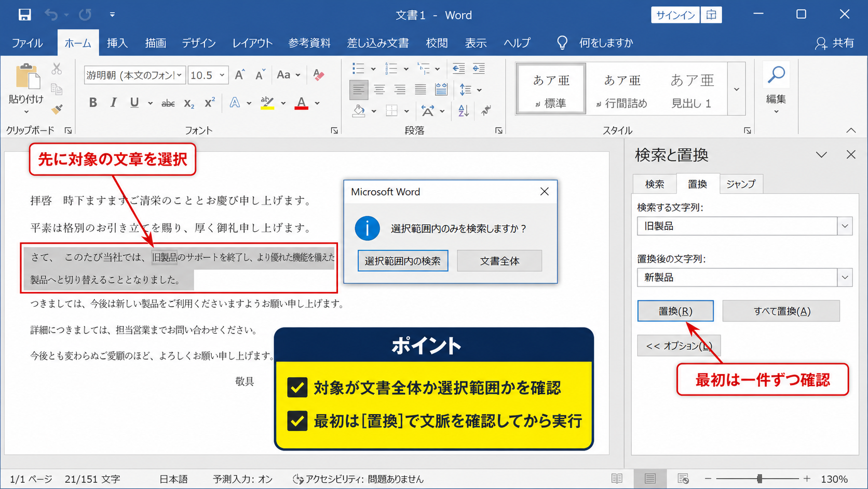The image size is (868, 489).
Task: Increase font size with grow-font icon
Action: (x=239, y=75)
